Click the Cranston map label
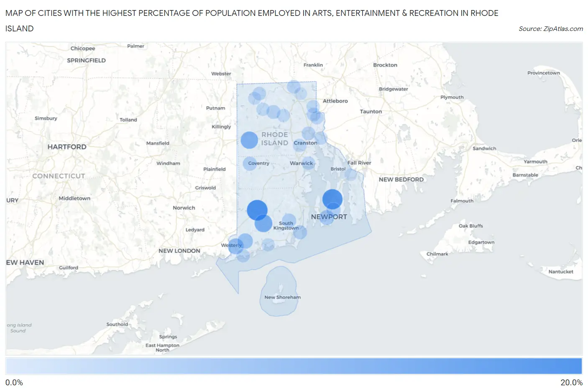 click(305, 143)
